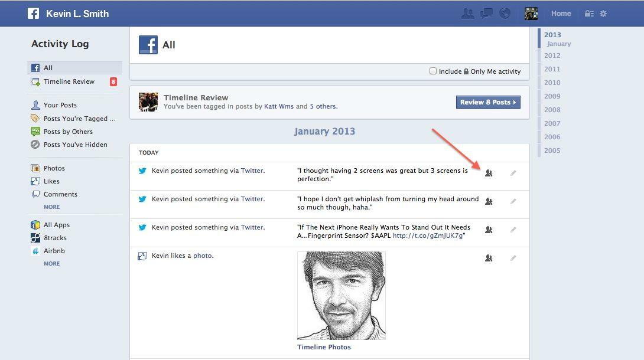Screen dimensions: 644x360
Task: Open Katt Wms profile link
Action: point(279,106)
